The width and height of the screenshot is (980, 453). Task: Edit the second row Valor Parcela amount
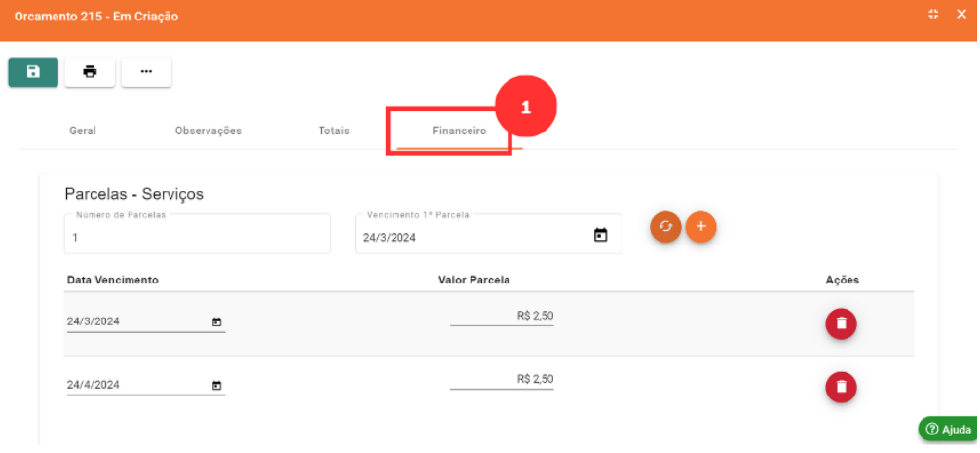click(502, 379)
